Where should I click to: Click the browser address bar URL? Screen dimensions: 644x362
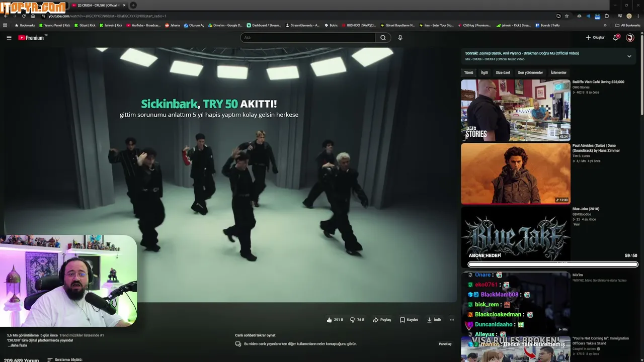tap(107, 16)
